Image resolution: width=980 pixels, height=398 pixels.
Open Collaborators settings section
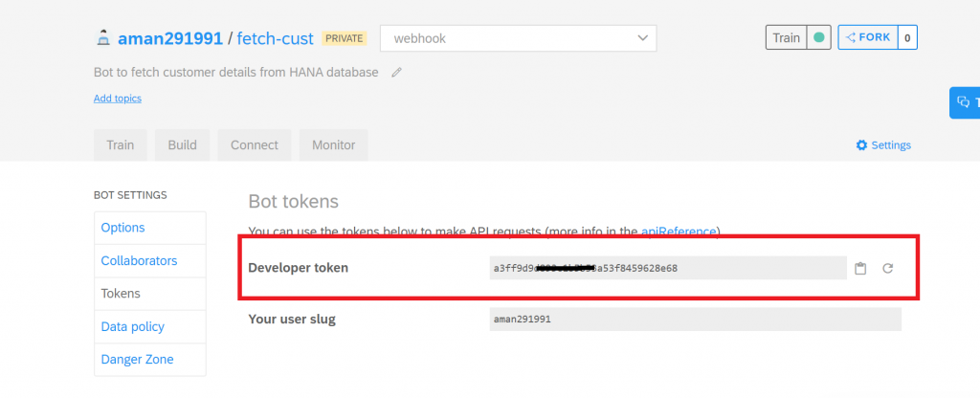(150, 260)
